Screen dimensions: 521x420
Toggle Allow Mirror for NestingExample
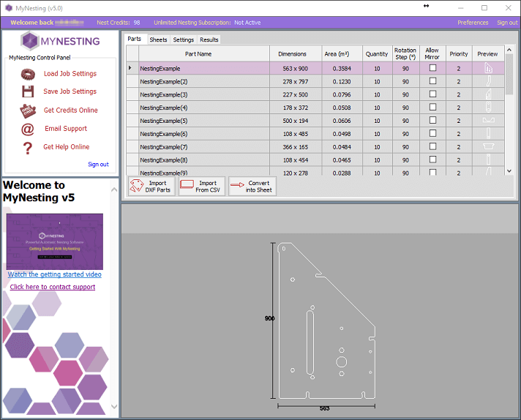click(x=432, y=68)
